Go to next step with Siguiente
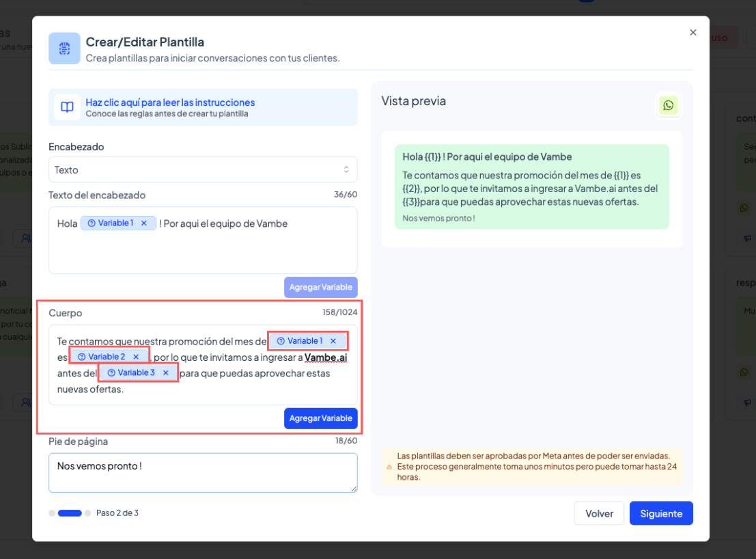The width and height of the screenshot is (756, 559). tap(660, 513)
